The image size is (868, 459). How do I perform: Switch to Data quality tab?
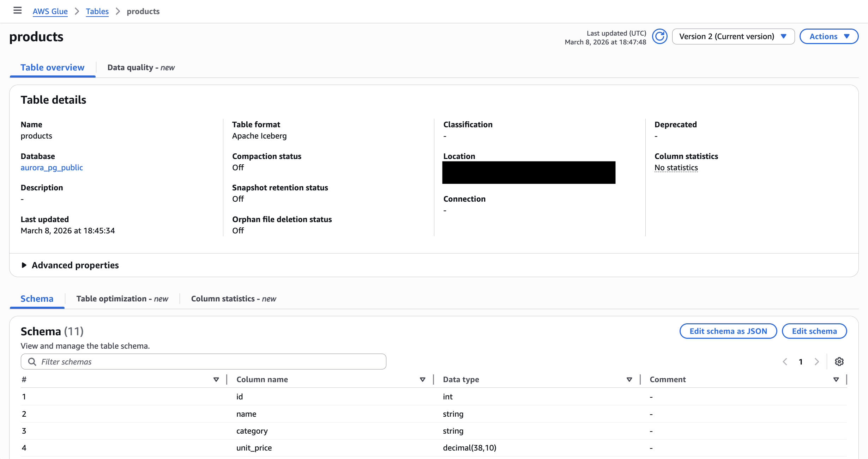(x=141, y=68)
